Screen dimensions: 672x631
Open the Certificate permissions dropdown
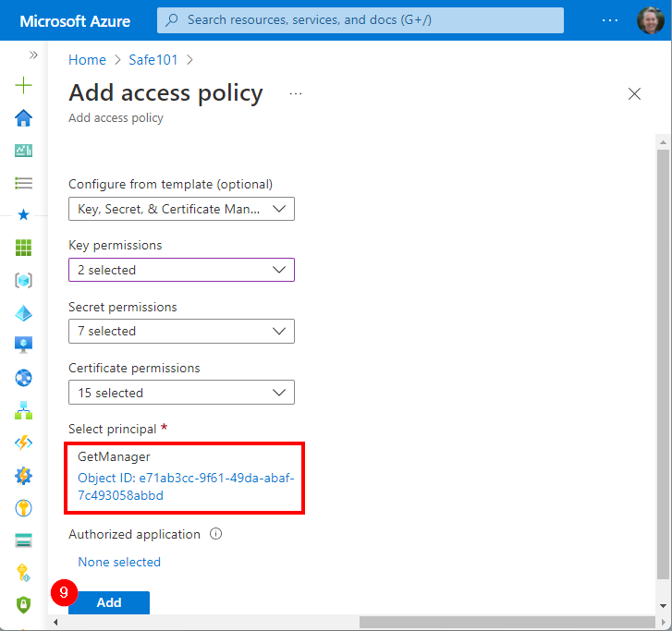(x=181, y=393)
